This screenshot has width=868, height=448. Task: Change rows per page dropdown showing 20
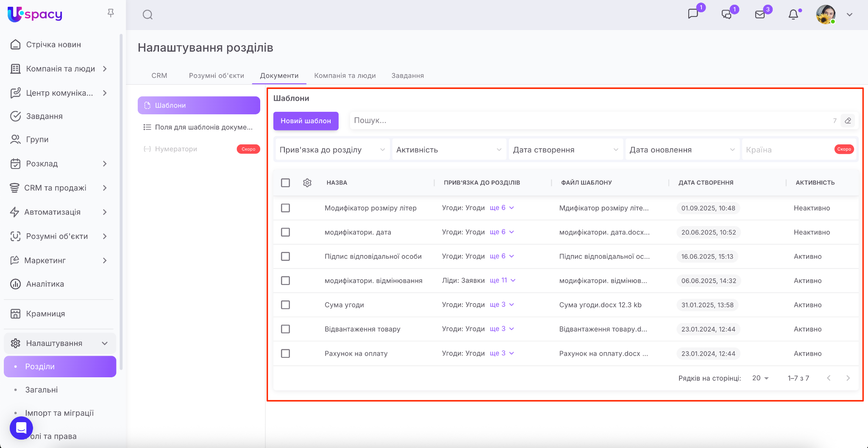click(x=760, y=378)
